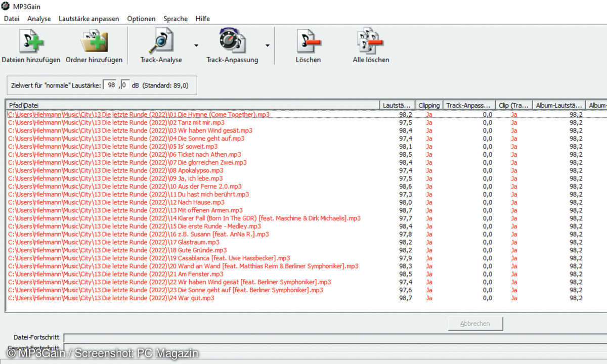
Task: Click the Löschen toolbar icon
Action: (309, 41)
